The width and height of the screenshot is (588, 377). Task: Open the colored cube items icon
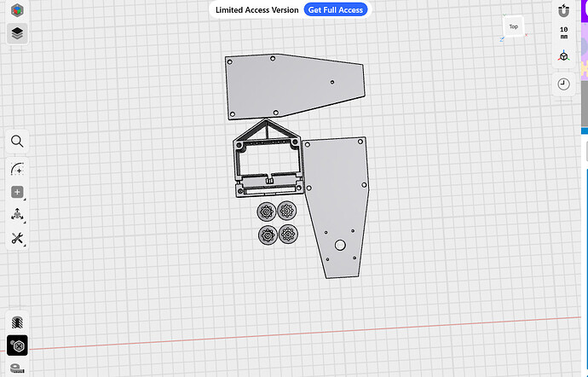pos(17,10)
